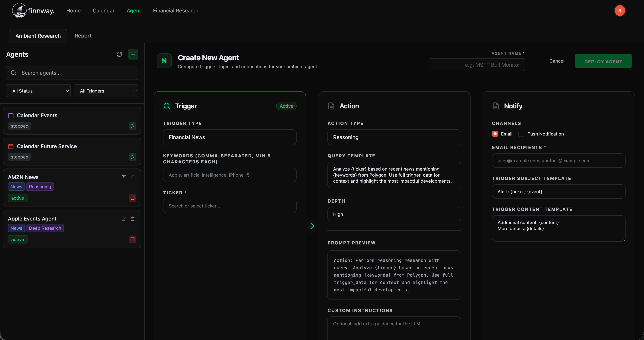The image size is (644, 340).
Task: Open the Trigger Type dropdown
Action: pos(230,137)
